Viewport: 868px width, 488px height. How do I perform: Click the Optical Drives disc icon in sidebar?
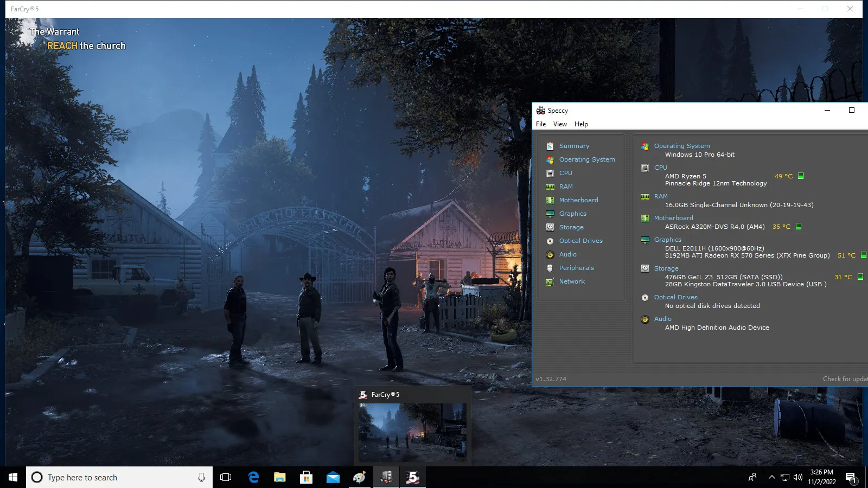[550, 241]
